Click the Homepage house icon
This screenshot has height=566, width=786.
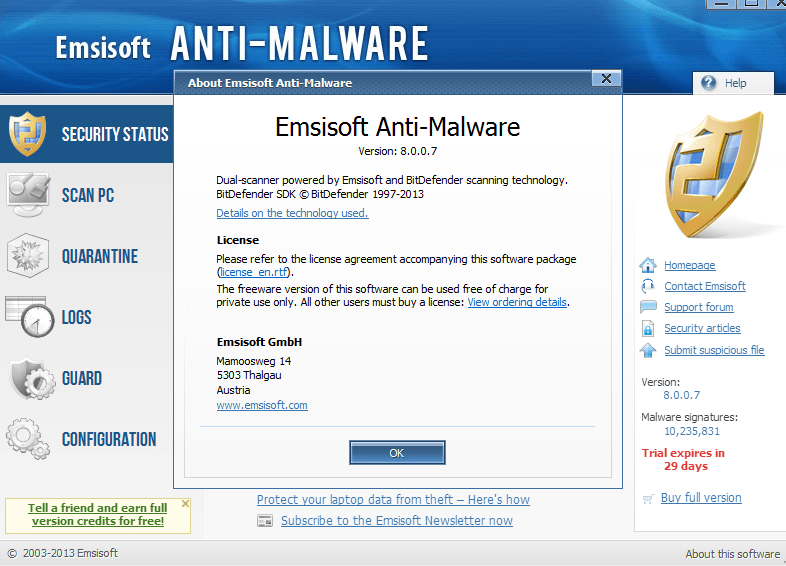point(648,265)
